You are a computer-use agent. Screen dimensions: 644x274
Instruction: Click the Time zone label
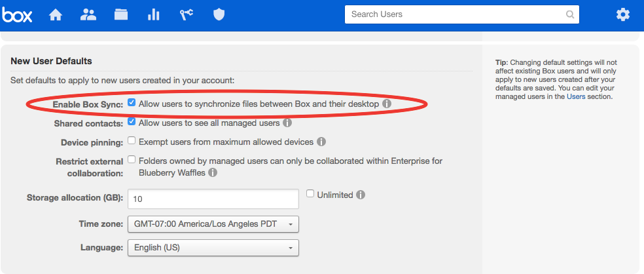pyautogui.click(x=101, y=224)
